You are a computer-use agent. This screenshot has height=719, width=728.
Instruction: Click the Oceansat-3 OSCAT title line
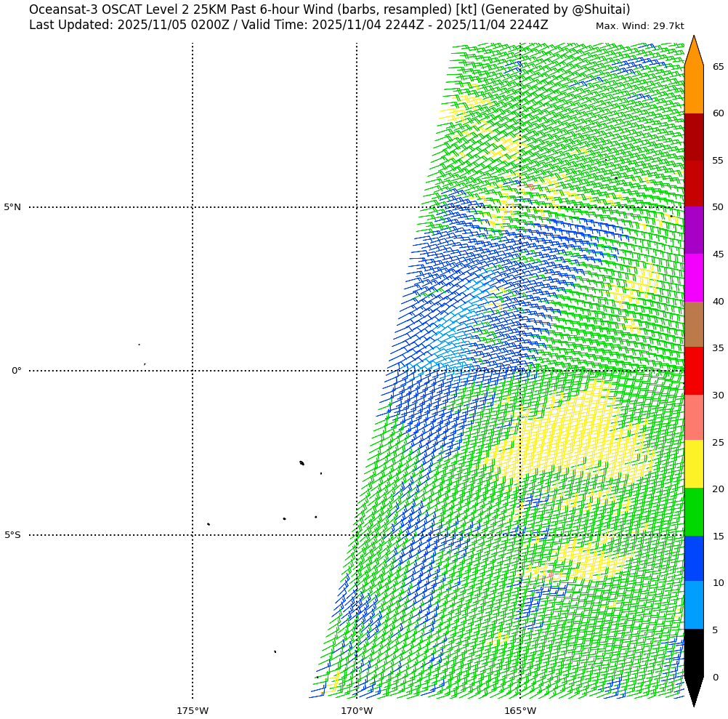[329, 10]
